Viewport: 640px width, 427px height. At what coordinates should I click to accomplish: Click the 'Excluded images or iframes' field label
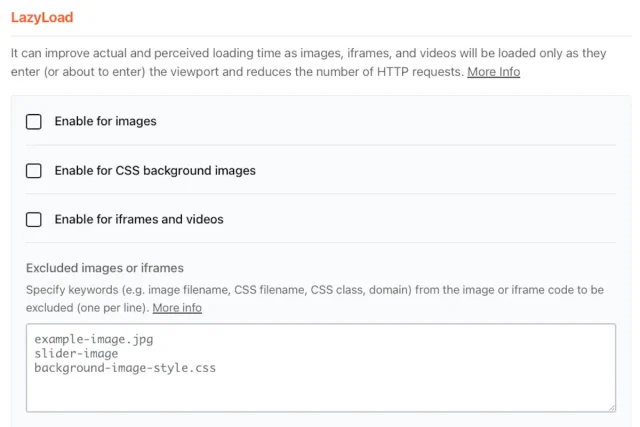[104, 268]
